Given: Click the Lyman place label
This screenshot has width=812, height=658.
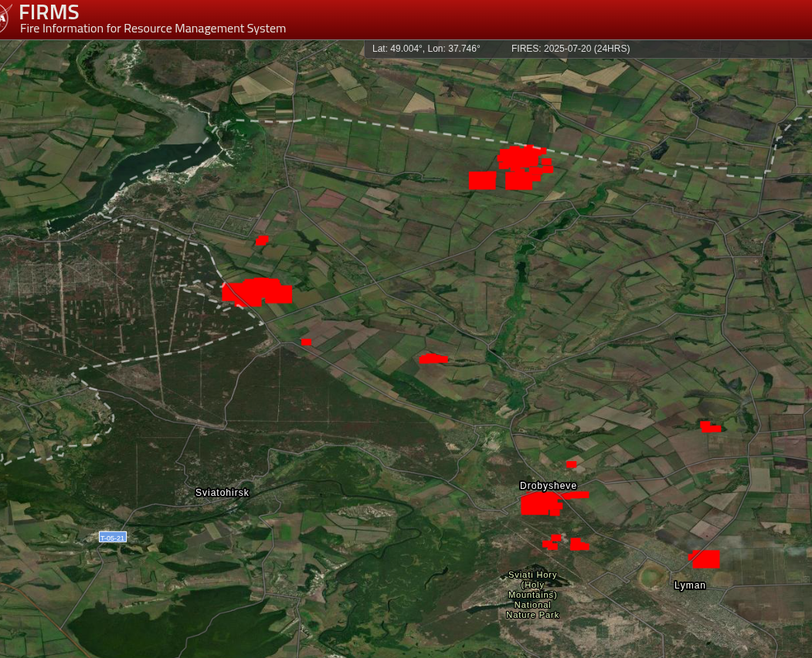Looking at the screenshot, I should click(x=690, y=585).
